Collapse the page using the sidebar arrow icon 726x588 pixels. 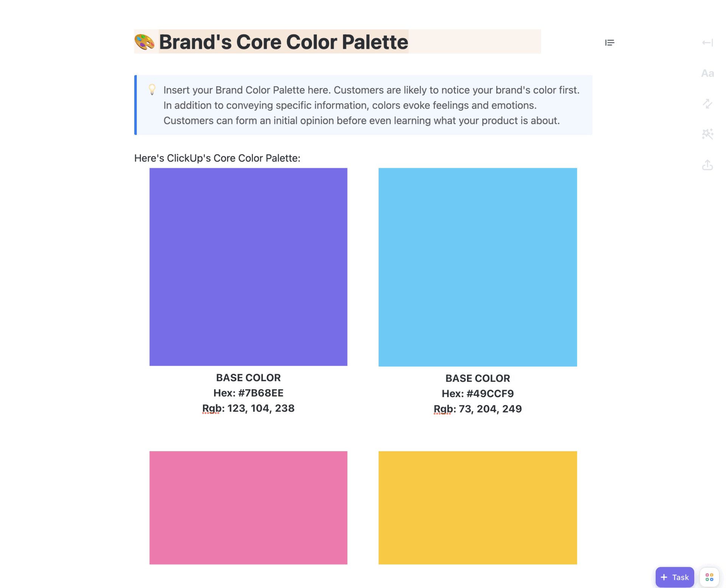coord(707,42)
